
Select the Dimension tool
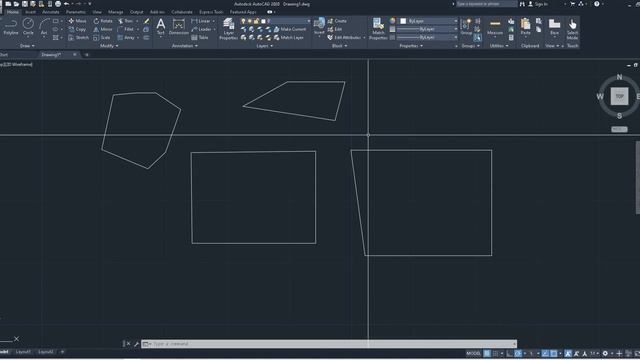178,27
